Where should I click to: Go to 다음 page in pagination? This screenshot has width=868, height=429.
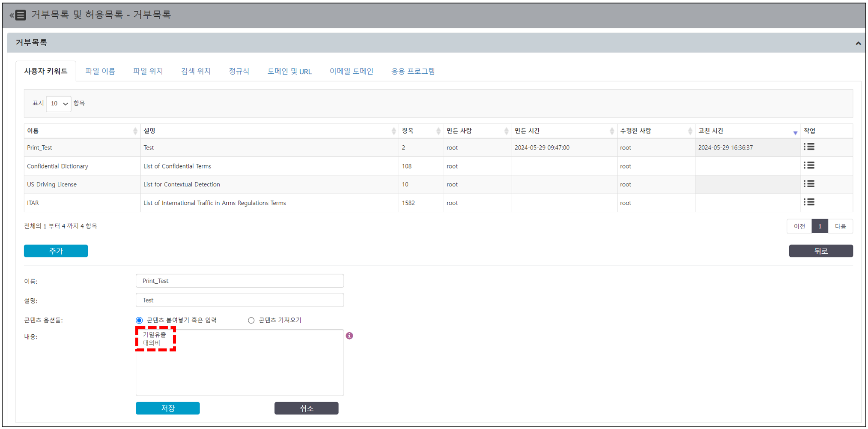(x=840, y=226)
